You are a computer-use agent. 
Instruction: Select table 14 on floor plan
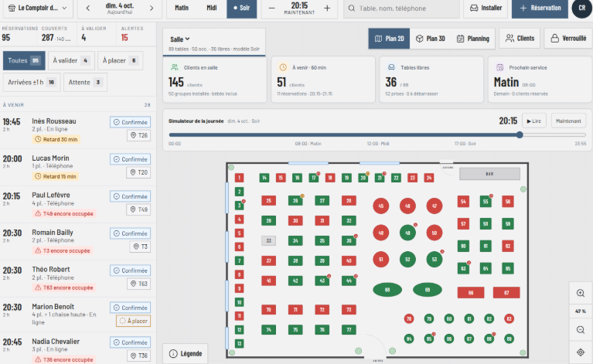[x=264, y=178]
